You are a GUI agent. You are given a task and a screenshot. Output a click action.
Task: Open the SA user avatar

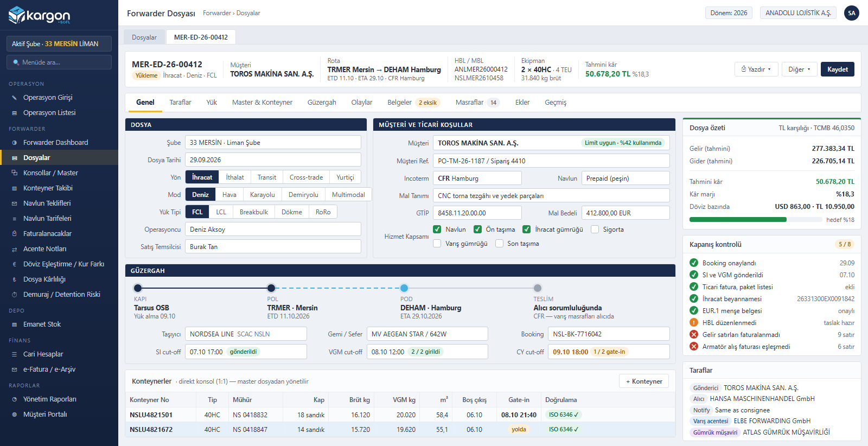[x=852, y=13]
